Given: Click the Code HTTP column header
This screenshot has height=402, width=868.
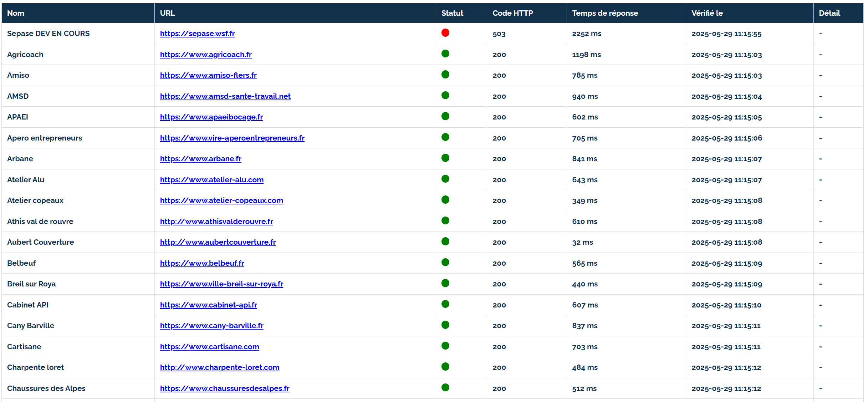Looking at the screenshot, I should 527,13.
